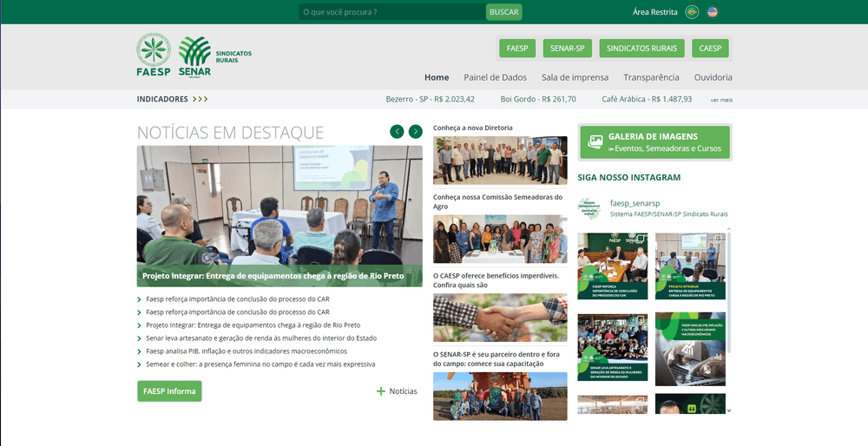Open the SENAR-SP green button

click(x=568, y=48)
